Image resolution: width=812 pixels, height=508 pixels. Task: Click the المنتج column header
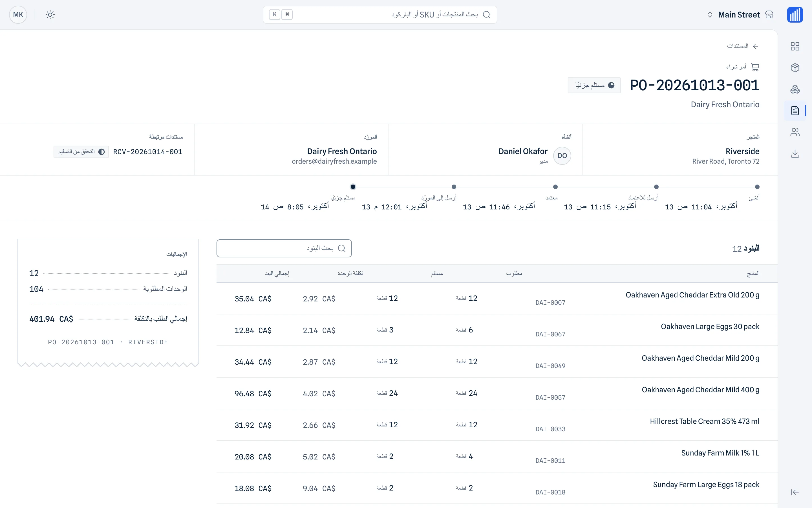tap(753, 273)
